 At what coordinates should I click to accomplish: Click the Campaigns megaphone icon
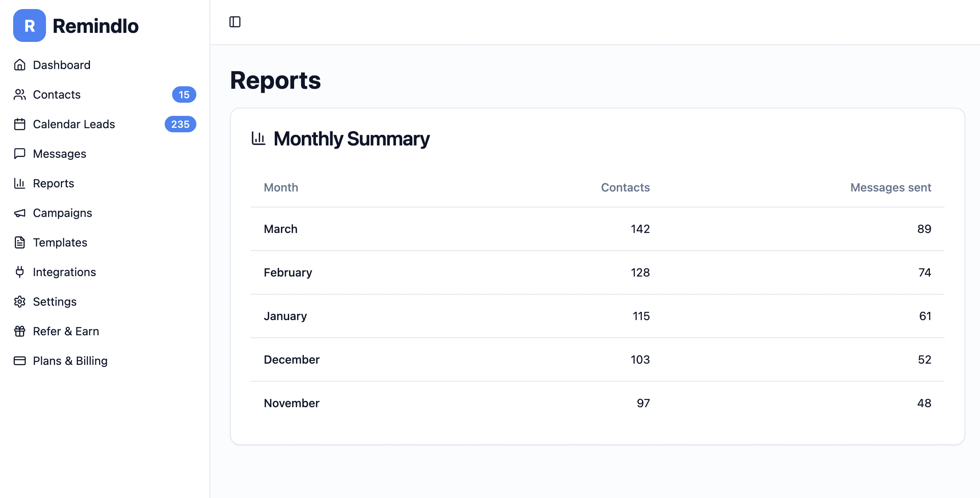click(x=20, y=213)
